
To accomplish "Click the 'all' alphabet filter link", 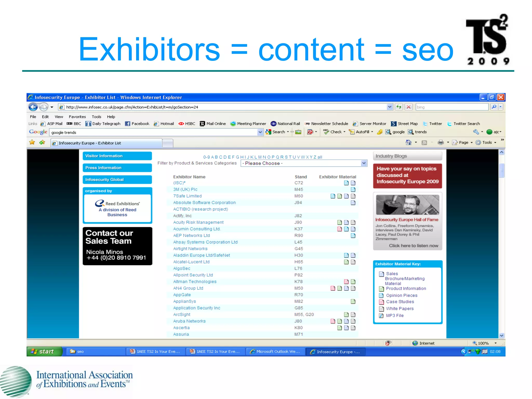I will click(x=320, y=157).
